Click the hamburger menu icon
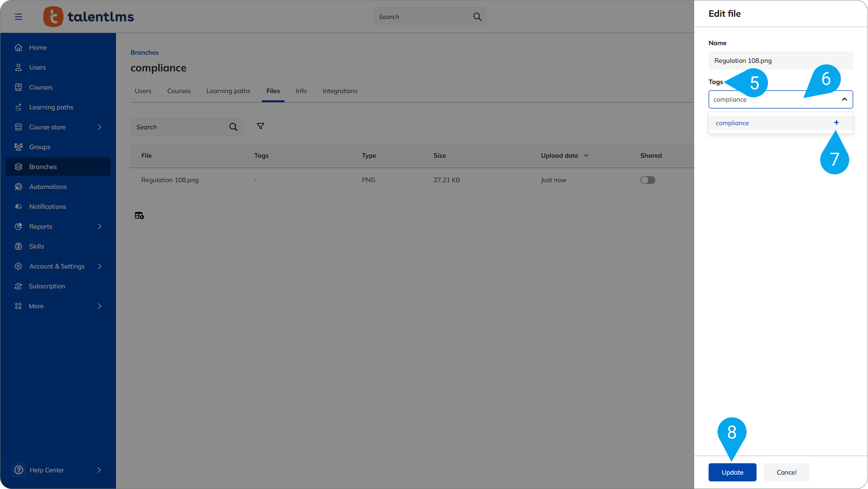Screen dimensions: 868x489 (18, 17)
